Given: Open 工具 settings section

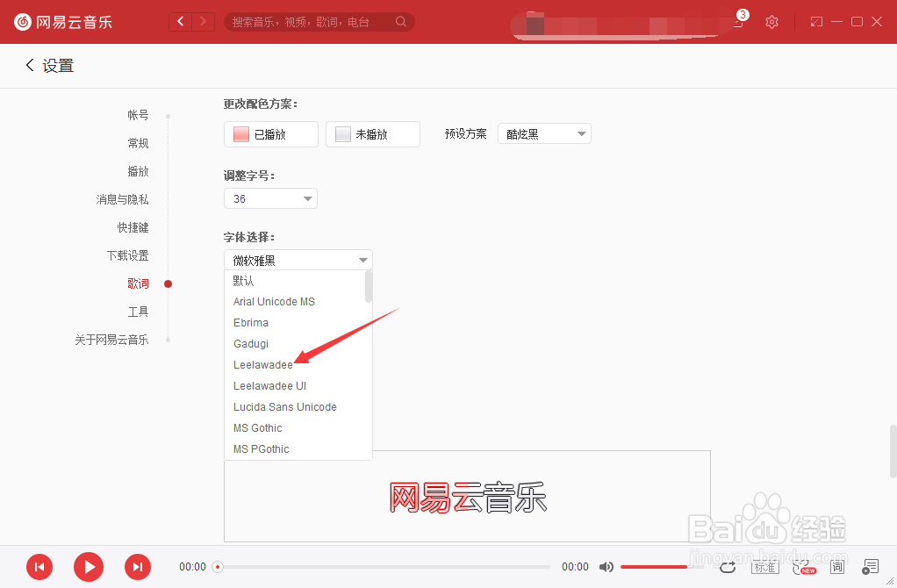Looking at the screenshot, I should [138, 312].
